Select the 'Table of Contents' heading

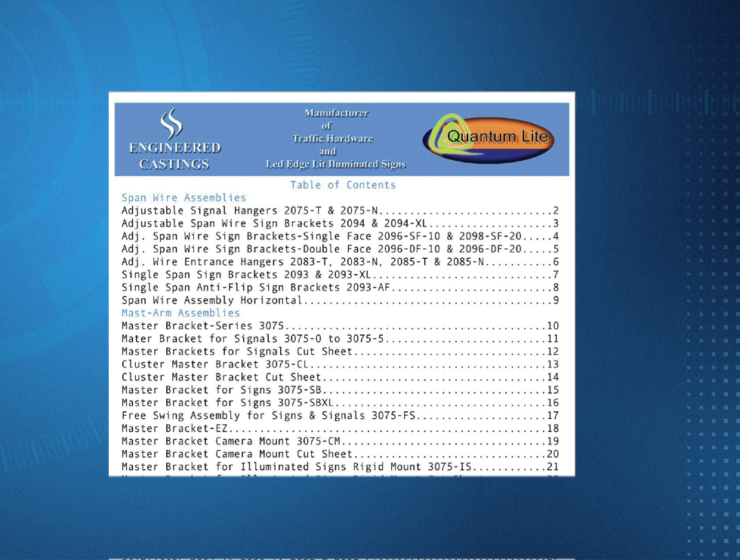pos(343,185)
